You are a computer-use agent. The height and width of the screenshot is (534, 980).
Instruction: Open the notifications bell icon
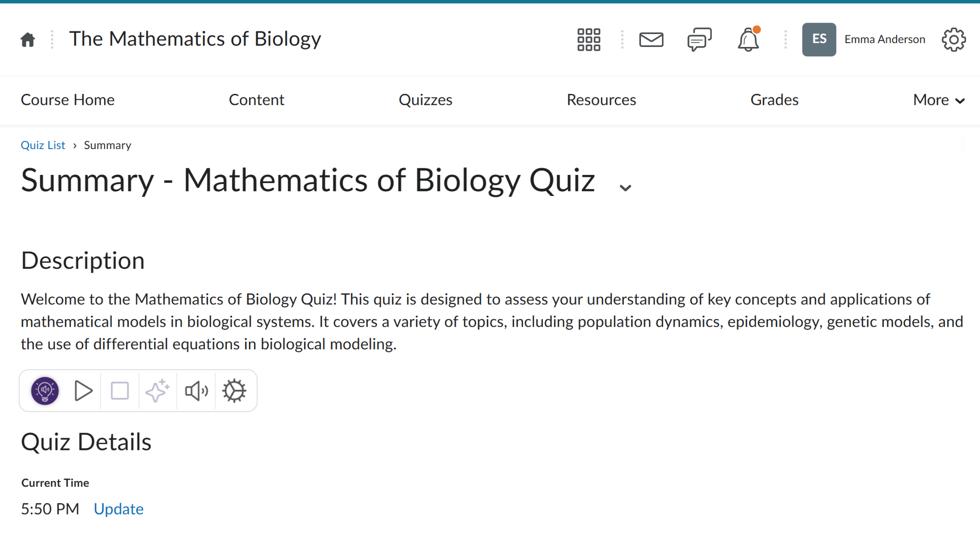coord(748,40)
